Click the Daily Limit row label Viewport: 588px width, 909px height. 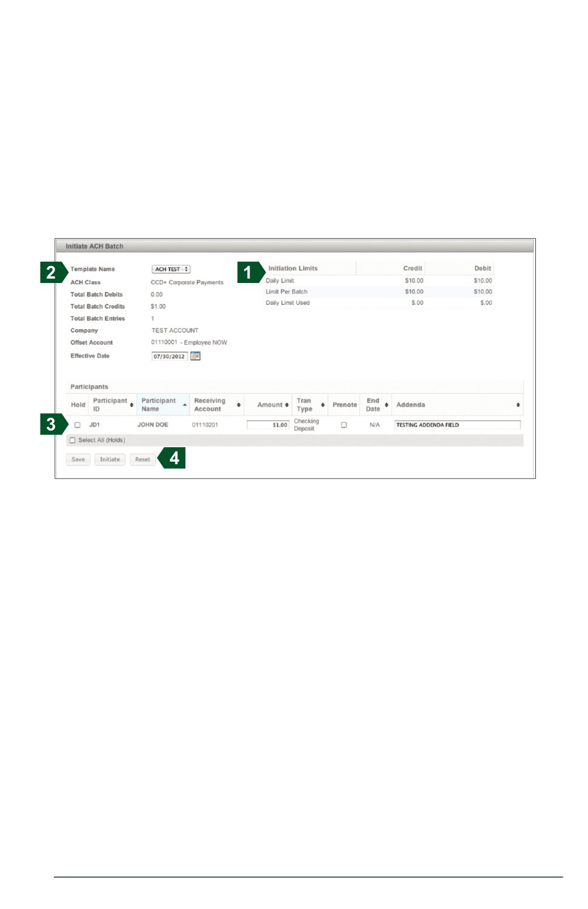(280, 281)
